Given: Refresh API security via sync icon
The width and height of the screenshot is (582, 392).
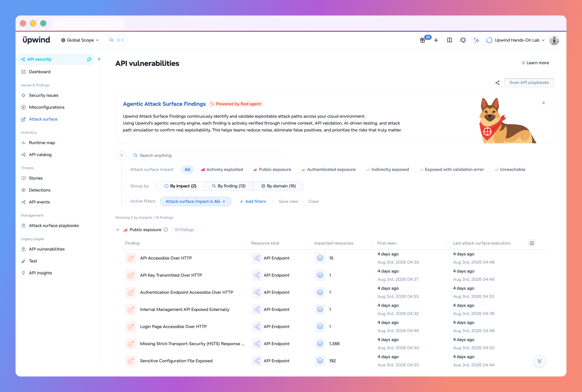Looking at the screenshot, I should (89, 59).
